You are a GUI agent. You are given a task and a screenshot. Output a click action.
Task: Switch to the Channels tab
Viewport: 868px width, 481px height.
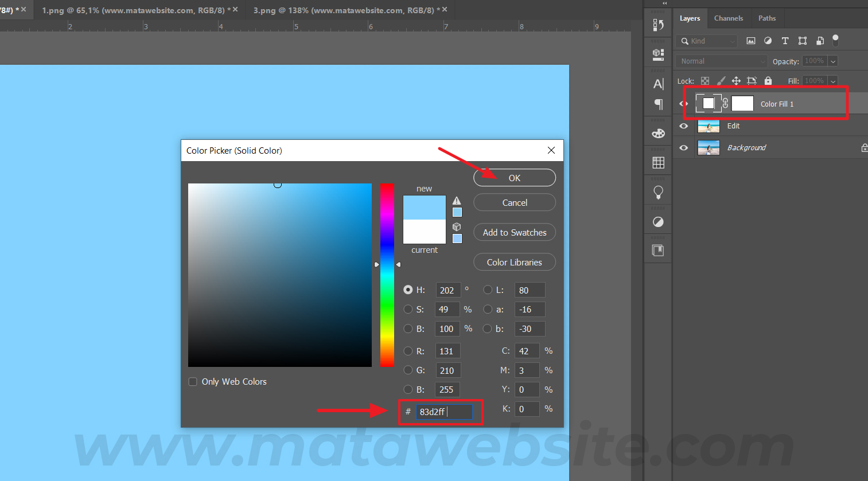coord(728,18)
